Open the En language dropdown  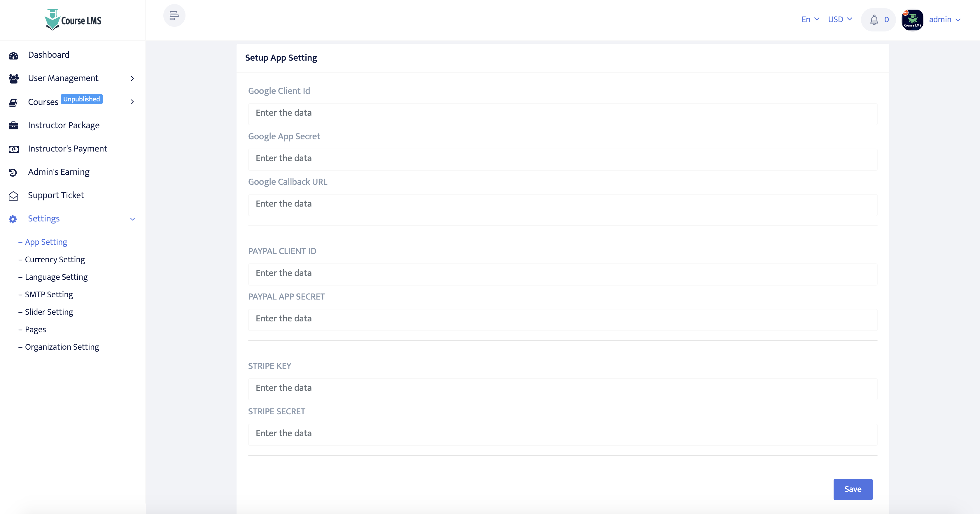pos(810,20)
